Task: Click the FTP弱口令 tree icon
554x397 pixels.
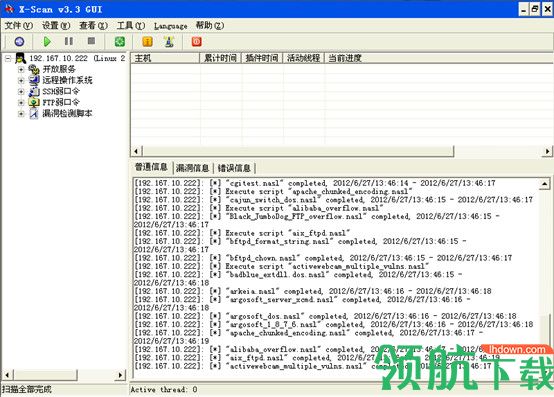Action: click(x=34, y=102)
